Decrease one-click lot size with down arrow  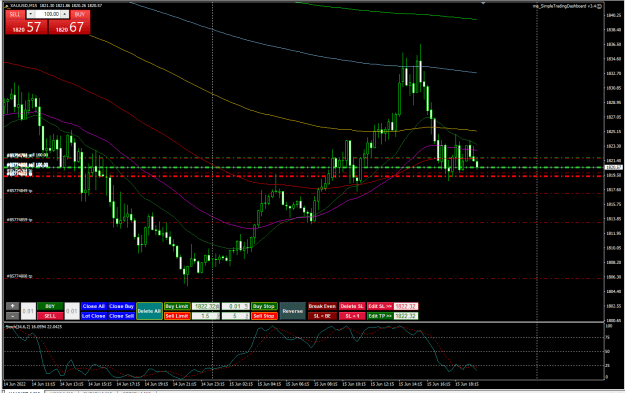(x=30, y=14)
